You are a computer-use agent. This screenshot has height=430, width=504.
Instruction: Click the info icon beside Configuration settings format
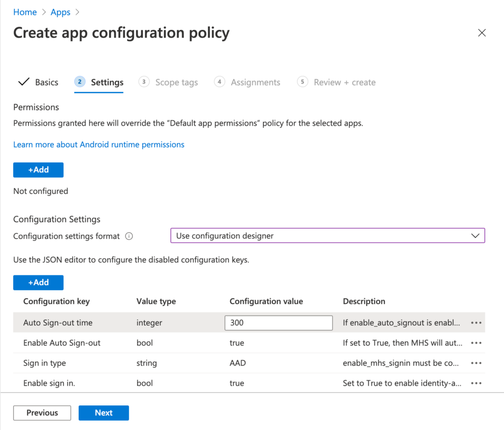pyautogui.click(x=128, y=236)
